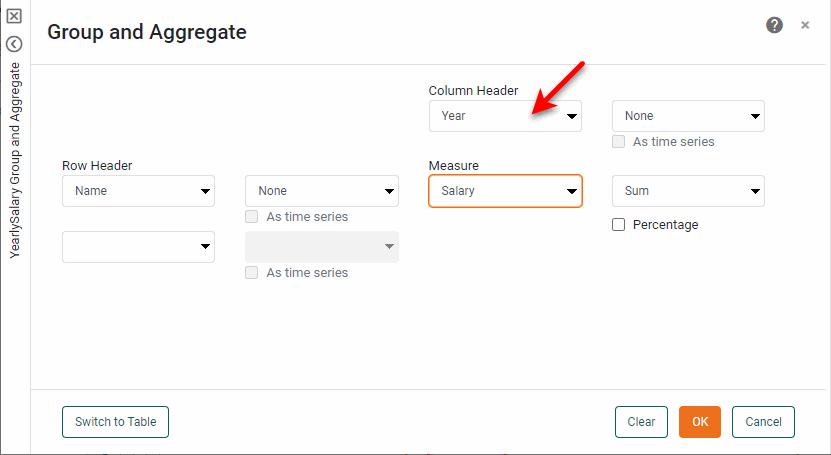This screenshot has width=831, height=455.
Task: Click As time series under disabled dropdown
Action: [x=252, y=273]
